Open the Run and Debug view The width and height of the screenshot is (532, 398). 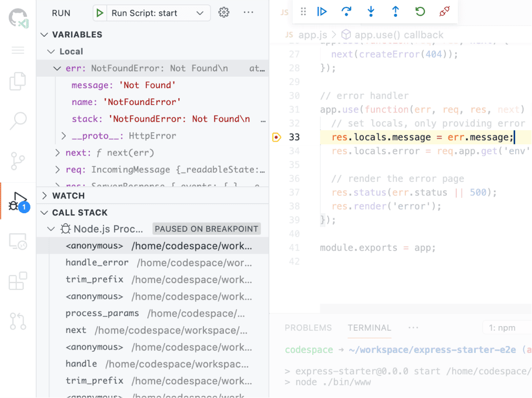[18, 202]
